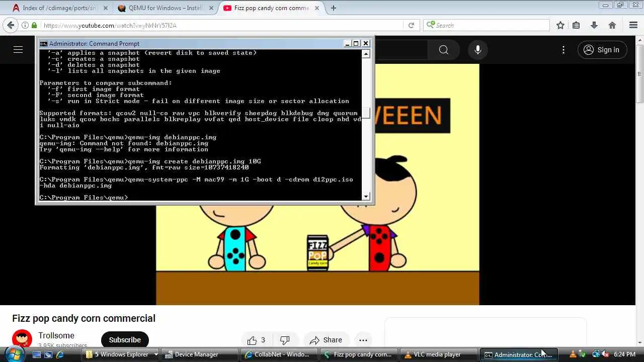This screenshot has width=644, height=362.
Task: Switch to Fizz pop candy corn taskbar button
Action: pyautogui.click(x=358, y=354)
